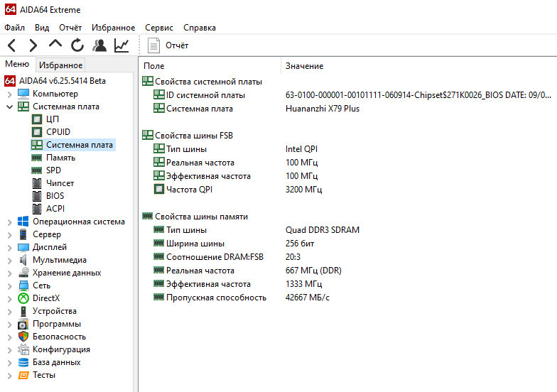Click the Свойства шины памяти group header
The height and width of the screenshot is (392, 557).
195,217
